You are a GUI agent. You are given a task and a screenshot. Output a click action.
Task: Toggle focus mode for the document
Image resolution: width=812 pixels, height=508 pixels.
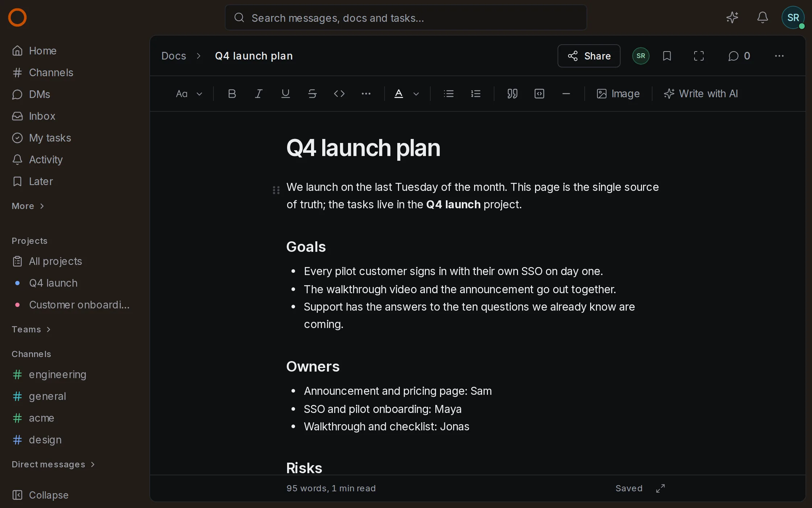(x=699, y=56)
